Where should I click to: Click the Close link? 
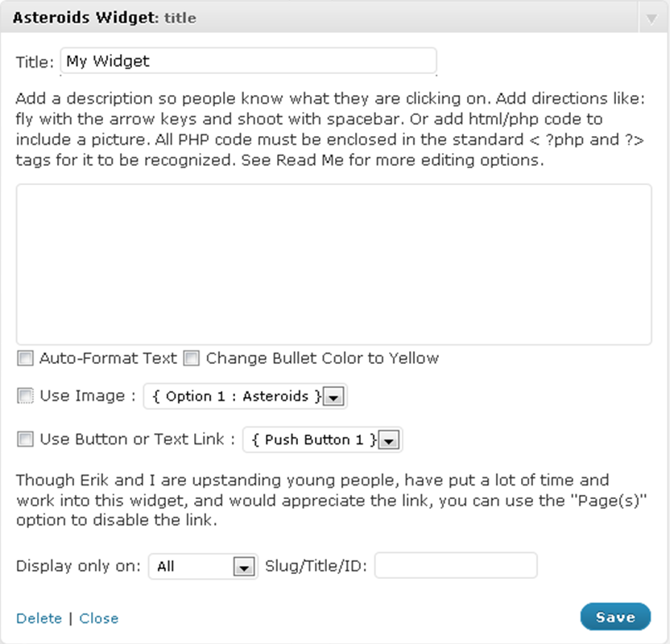[99, 618]
